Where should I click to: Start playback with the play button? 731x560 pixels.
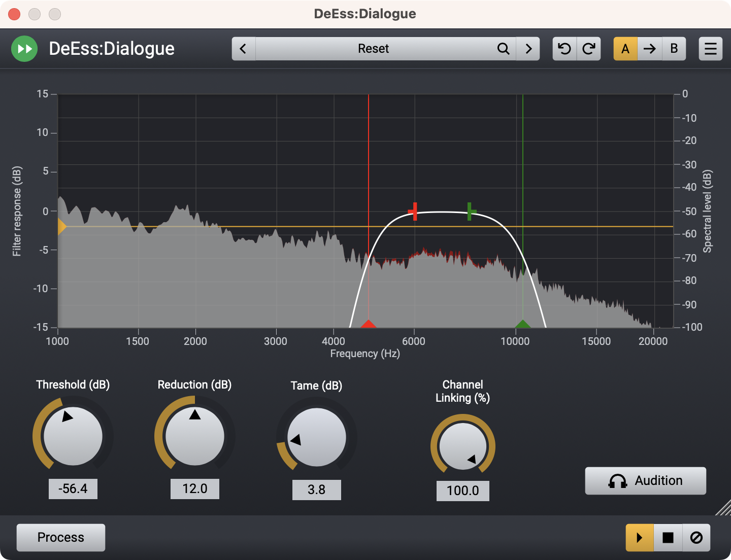640,537
